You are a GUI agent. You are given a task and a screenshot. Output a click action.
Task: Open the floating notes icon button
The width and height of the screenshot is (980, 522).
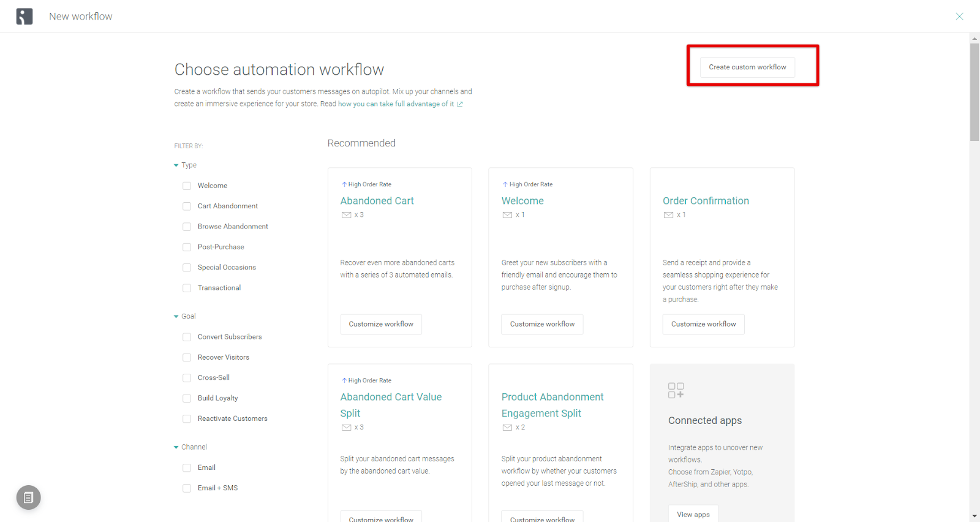[x=28, y=497]
